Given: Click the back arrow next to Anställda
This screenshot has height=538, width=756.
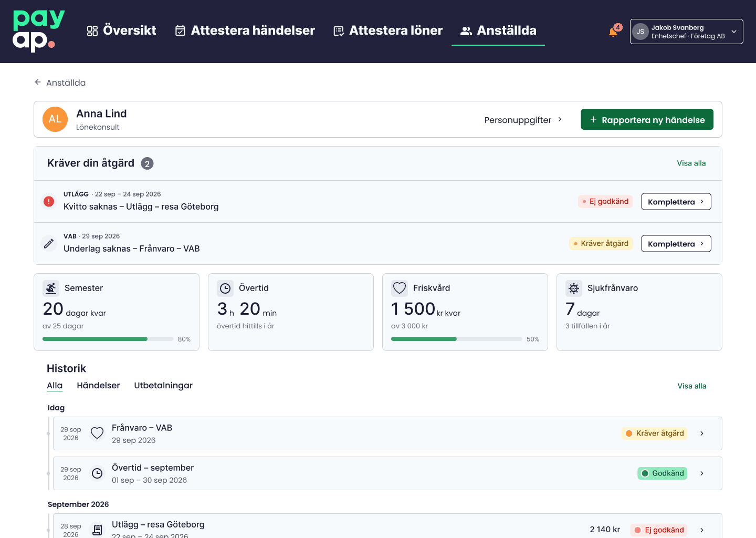Looking at the screenshot, I should click(x=38, y=82).
